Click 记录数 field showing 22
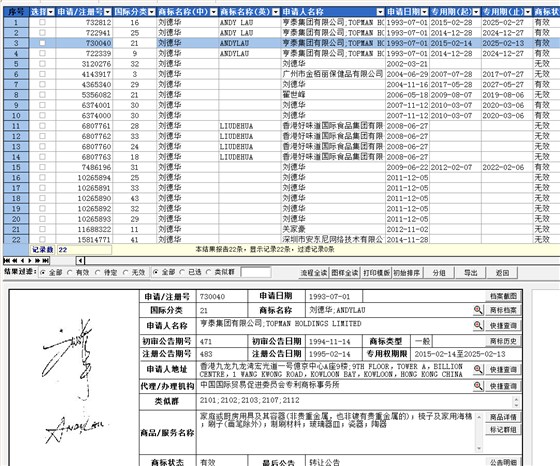 coord(84,250)
